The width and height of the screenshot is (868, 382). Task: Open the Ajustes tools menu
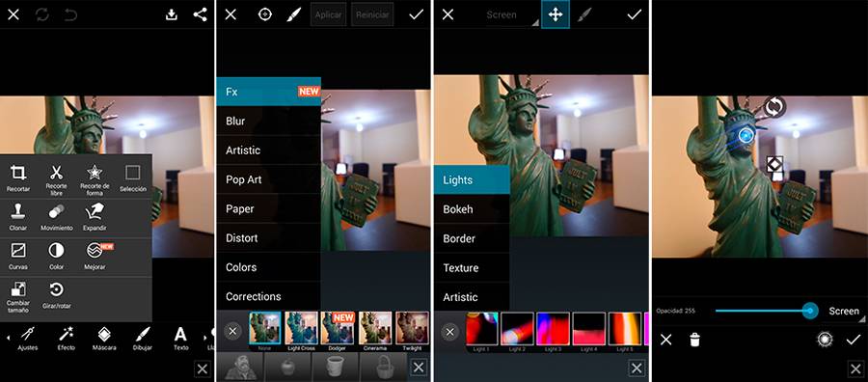27,338
